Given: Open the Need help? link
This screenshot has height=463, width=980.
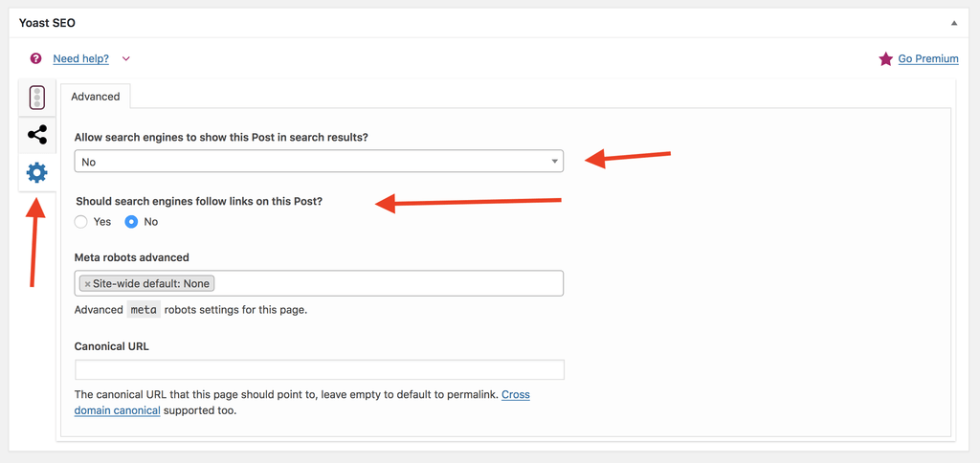Looking at the screenshot, I should tap(81, 58).
